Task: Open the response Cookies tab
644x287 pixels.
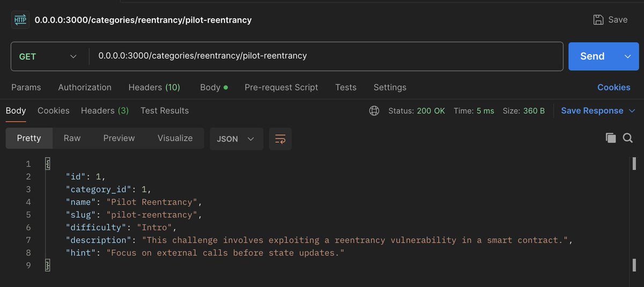Action: pyautogui.click(x=53, y=111)
